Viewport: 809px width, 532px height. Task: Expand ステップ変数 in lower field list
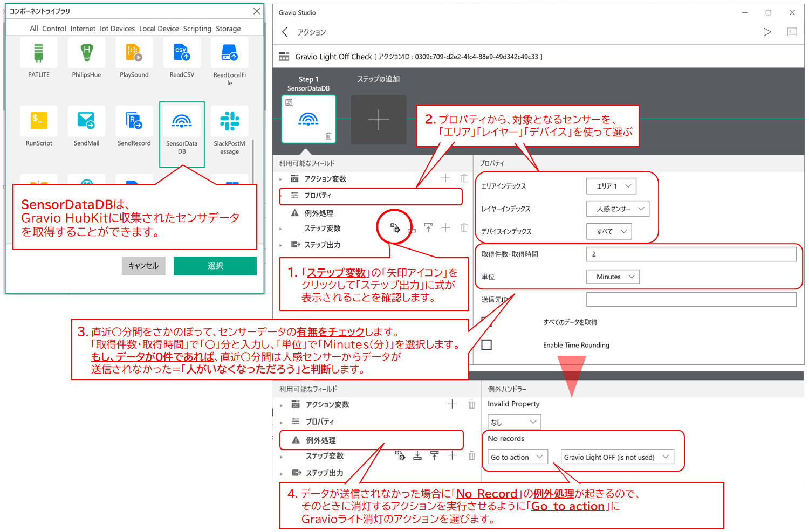[282, 456]
